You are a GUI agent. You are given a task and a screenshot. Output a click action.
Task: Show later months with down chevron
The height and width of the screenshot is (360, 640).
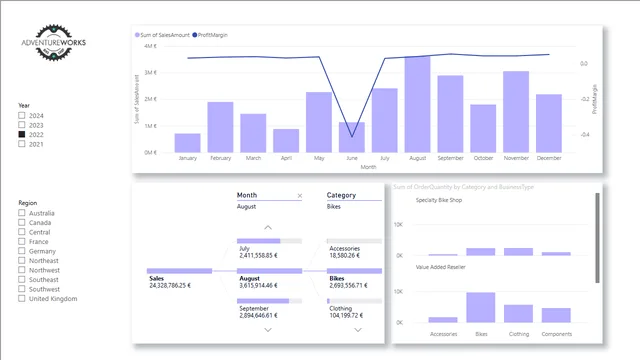coord(268,330)
